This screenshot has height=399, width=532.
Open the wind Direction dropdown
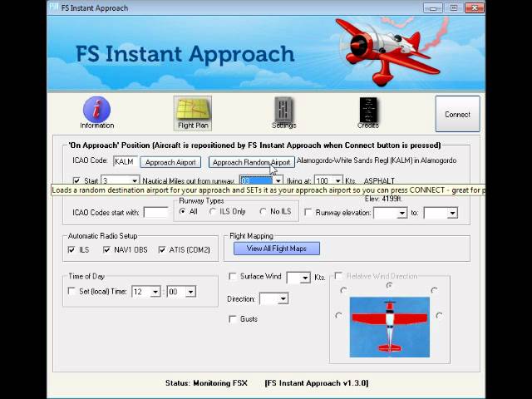[x=283, y=299]
